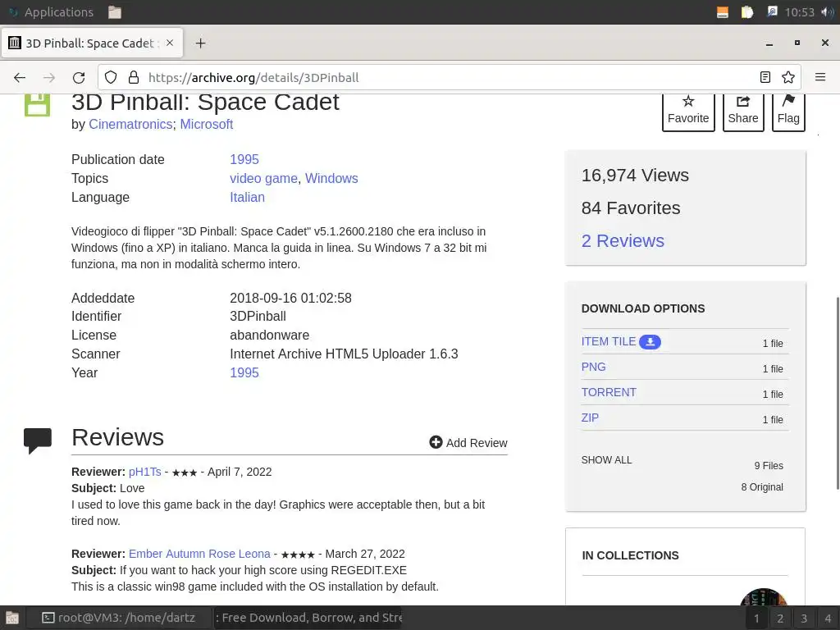The image size is (840, 630).
Task: Click the identifier value 3DPinball
Action: click(258, 316)
